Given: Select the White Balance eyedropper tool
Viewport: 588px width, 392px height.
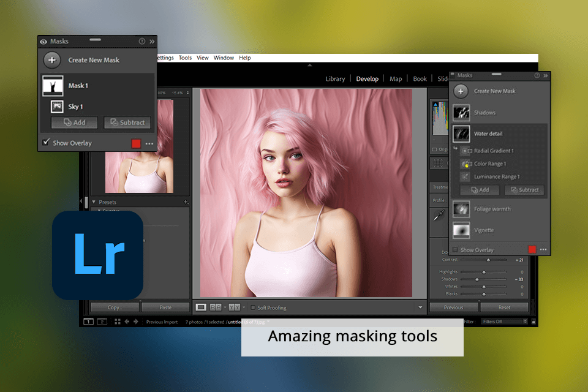Looking at the screenshot, I should click(439, 215).
